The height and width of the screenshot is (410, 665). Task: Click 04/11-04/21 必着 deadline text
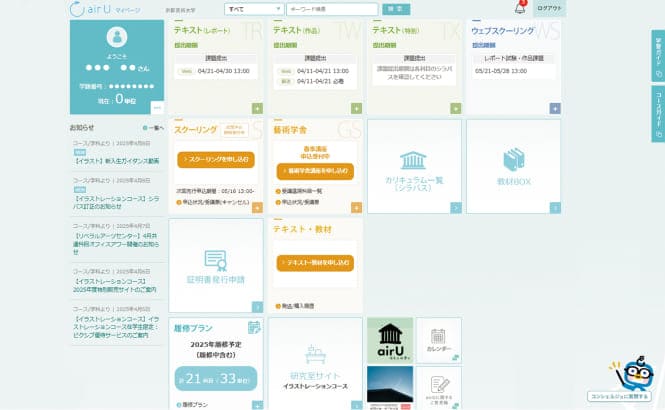(x=320, y=81)
